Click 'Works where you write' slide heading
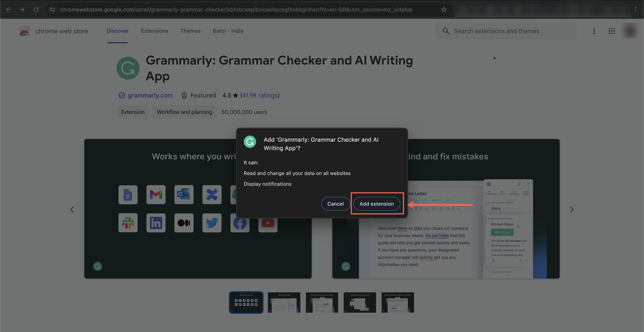The height and width of the screenshot is (332, 644). coord(194,156)
